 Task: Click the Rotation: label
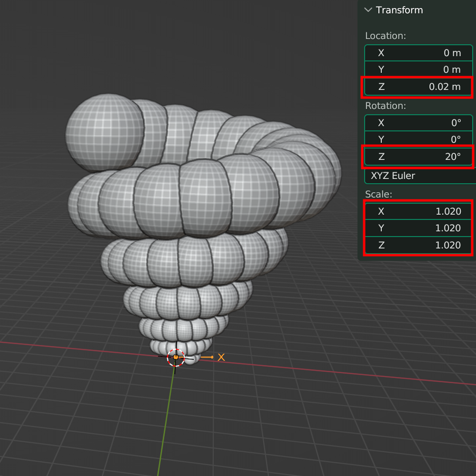(385, 106)
